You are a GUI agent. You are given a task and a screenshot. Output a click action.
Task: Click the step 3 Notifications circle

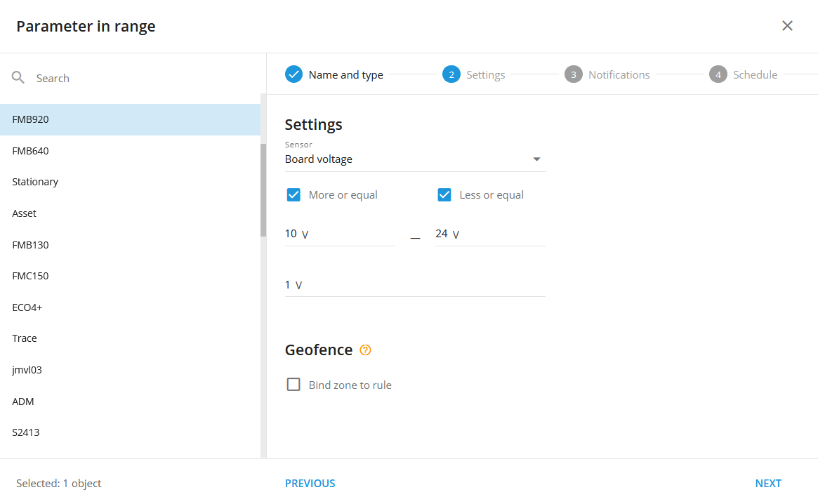[x=573, y=74]
